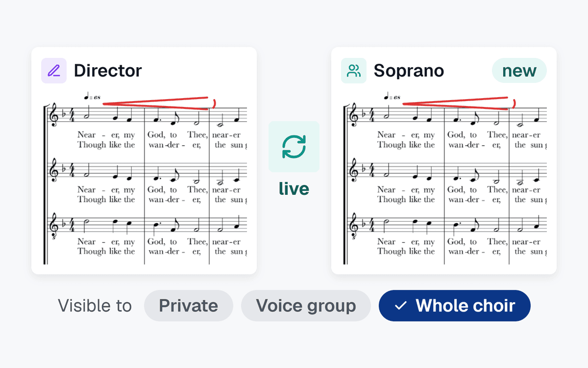588x368 pixels.
Task: Click the red crescendo annotation in Soprano score
Action: [x=459, y=104]
